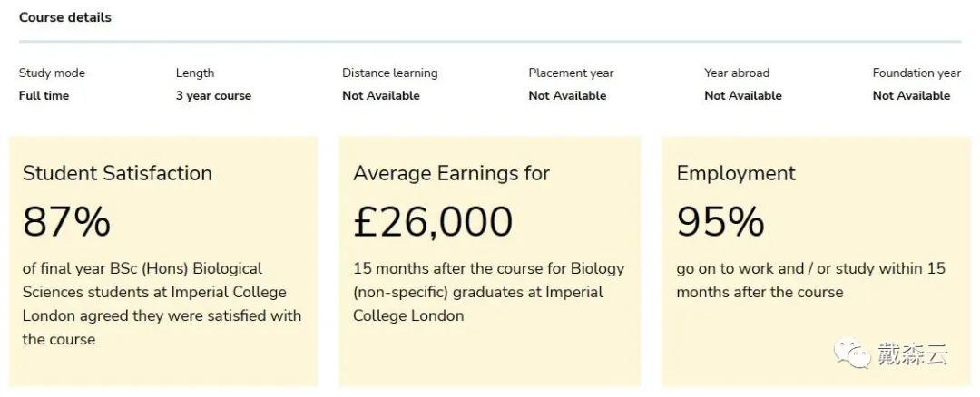Click Not Available under Distance learning
The height and width of the screenshot is (397, 980).
click(381, 95)
